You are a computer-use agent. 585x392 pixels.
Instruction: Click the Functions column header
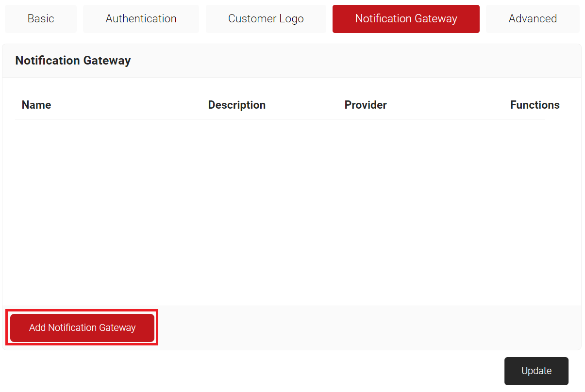pyautogui.click(x=535, y=105)
